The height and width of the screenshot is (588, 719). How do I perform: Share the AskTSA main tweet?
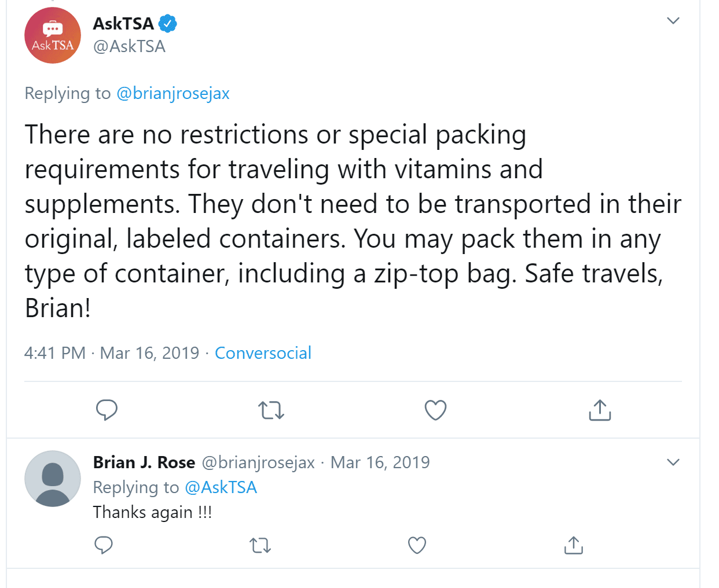click(600, 410)
